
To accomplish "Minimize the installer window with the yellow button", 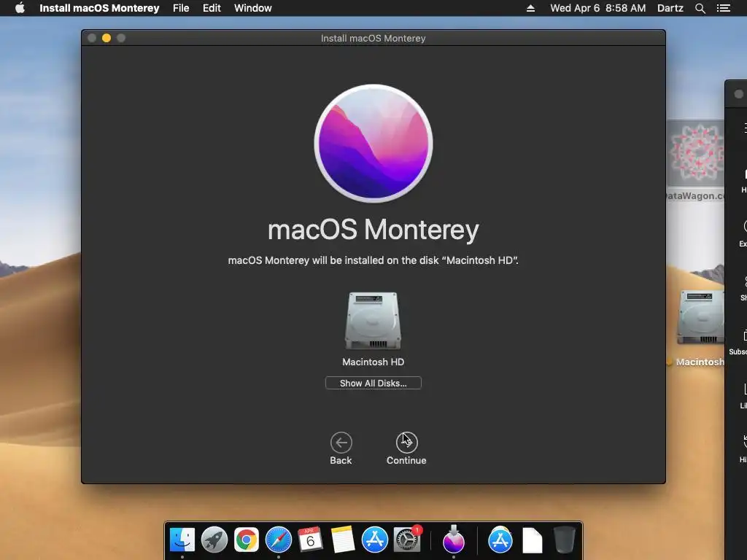I will (107, 38).
